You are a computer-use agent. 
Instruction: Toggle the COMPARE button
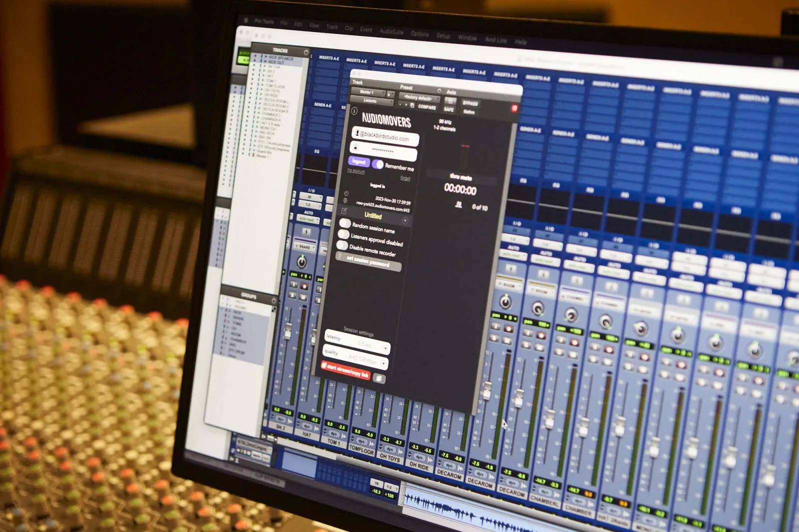point(427,107)
